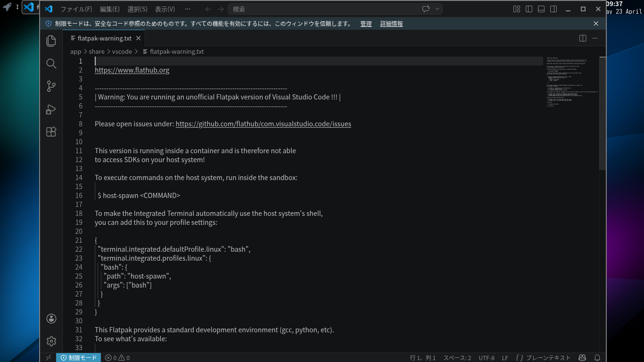The width and height of the screenshot is (644, 362).
Task: Click the VS Code icon in the desktop panel
Action: coord(28,7)
